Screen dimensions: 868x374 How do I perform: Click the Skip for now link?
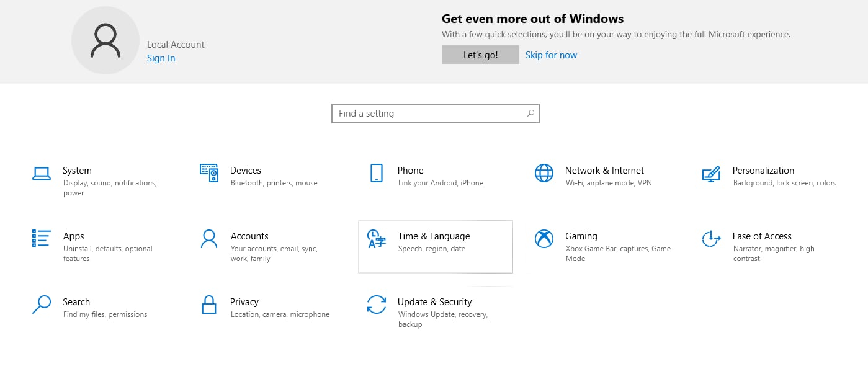tap(551, 55)
